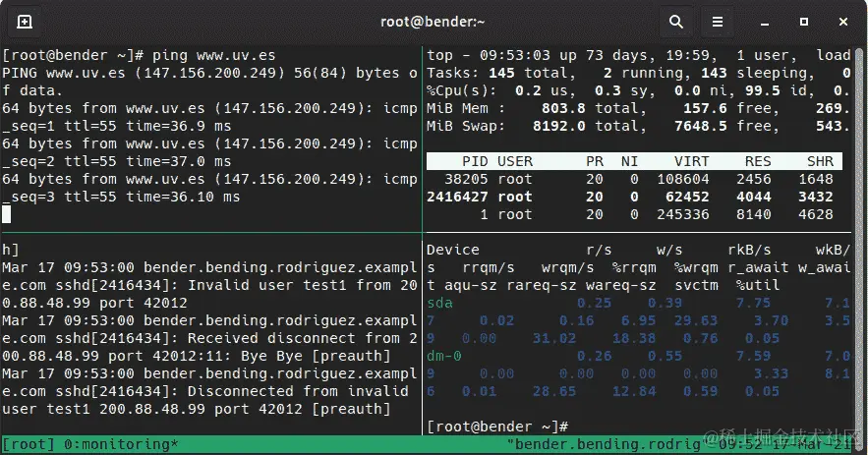This screenshot has width=868, height=455.
Task: Click the cursor block in ping pane
Action: click(x=7, y=214)
